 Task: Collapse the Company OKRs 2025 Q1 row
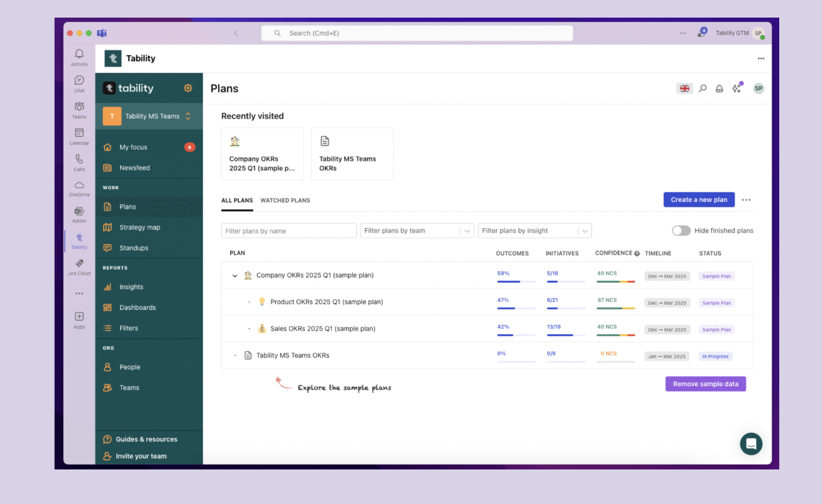click(234, 275)
